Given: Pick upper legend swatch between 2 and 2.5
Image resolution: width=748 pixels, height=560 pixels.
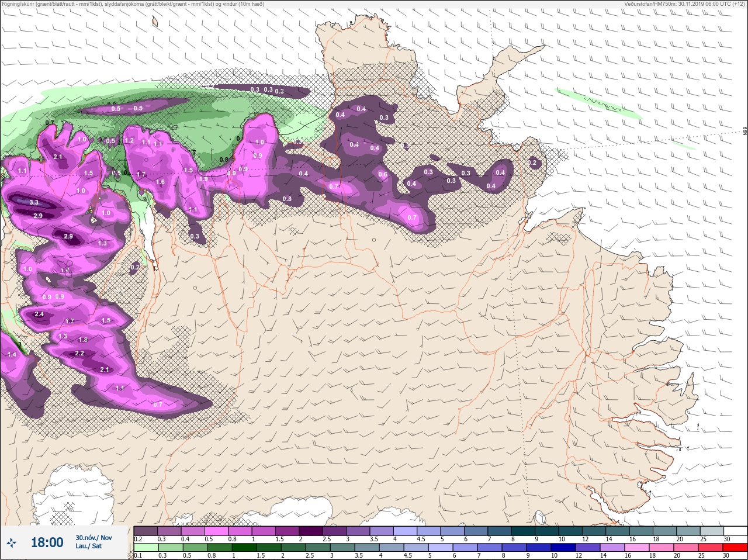Looking at the screenshot, I should click(311, 531).
